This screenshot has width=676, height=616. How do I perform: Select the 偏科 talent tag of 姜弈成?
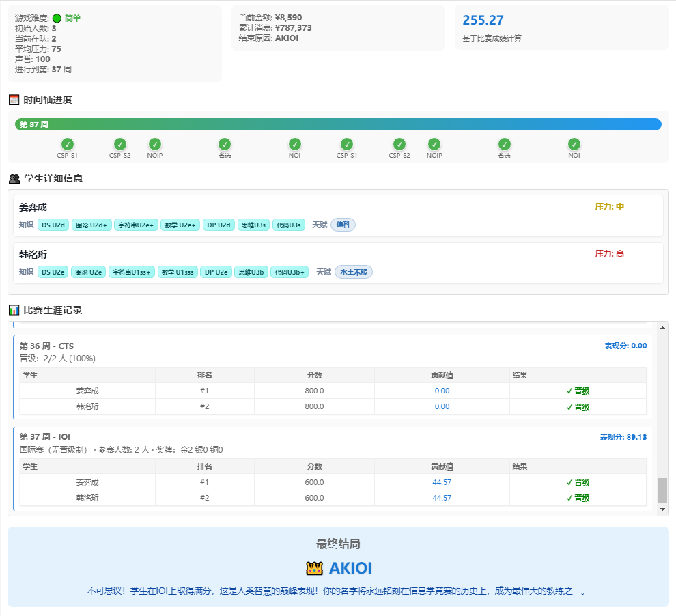pyautogui.click(x=343, y=225)
